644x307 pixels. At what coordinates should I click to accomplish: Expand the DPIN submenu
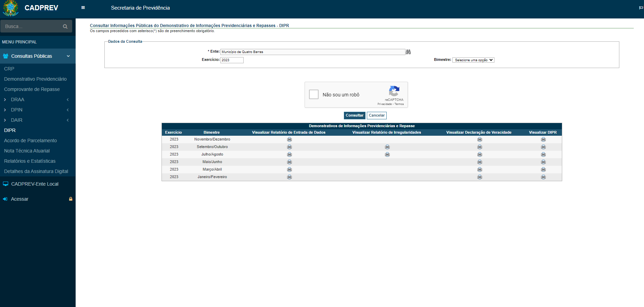pos(17,110)
